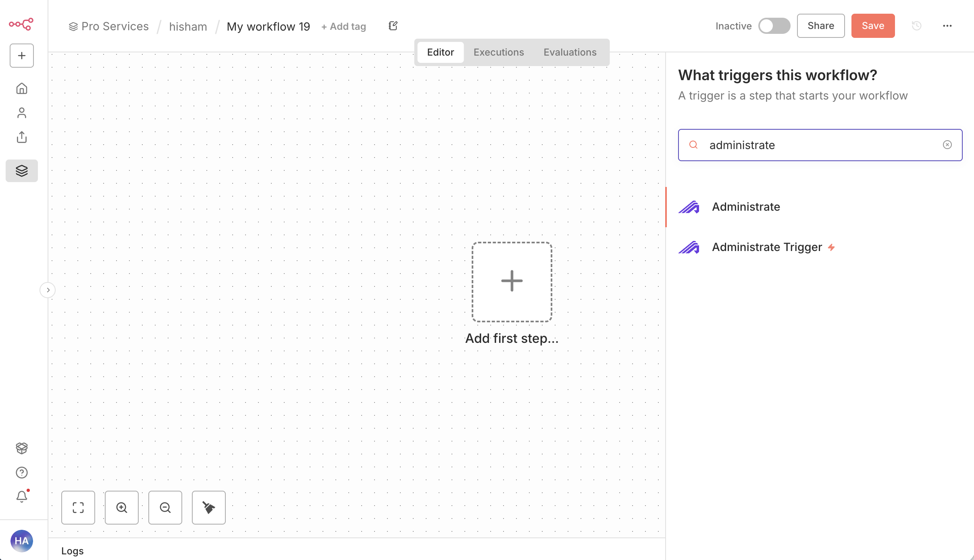This screenshot has height=560, width=974.
Task: Save the workflow
Action: (873, 26)
